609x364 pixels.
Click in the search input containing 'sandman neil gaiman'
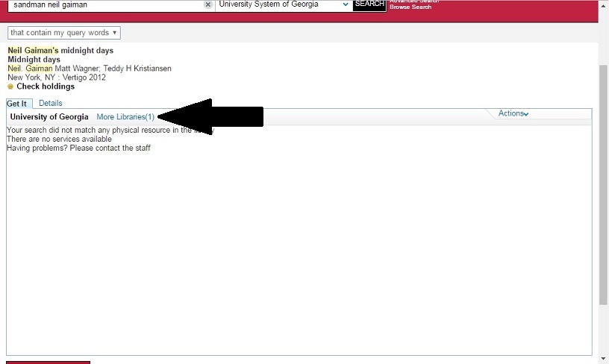pos(104,4)
